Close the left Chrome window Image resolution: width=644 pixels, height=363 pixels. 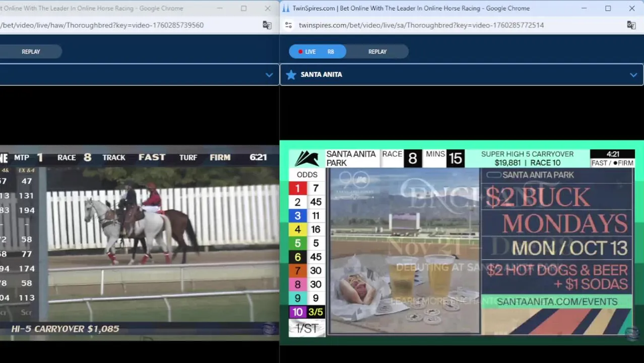[x=268, y=8]
